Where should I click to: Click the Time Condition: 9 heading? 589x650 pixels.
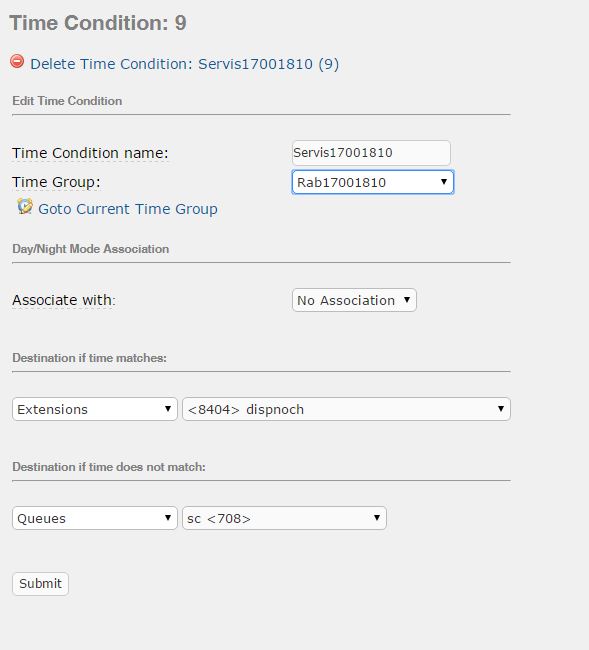[x=98, y=23]
